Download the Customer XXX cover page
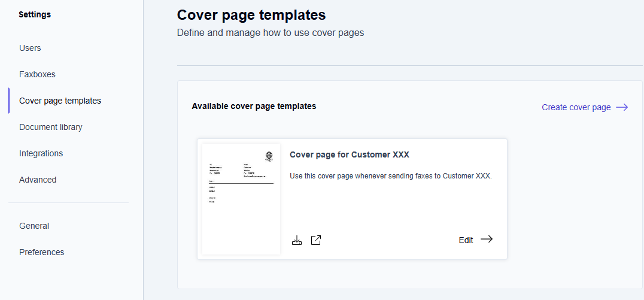 point(297,240)
